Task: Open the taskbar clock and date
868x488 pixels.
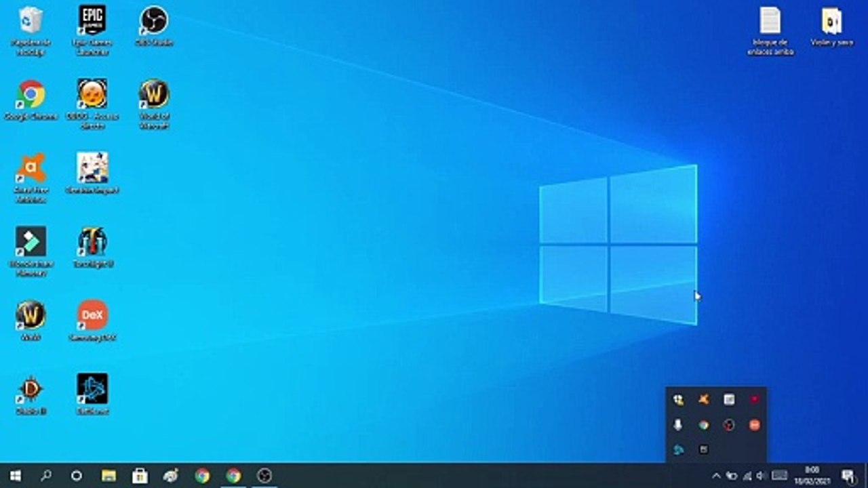Action: tap(812, 476)
